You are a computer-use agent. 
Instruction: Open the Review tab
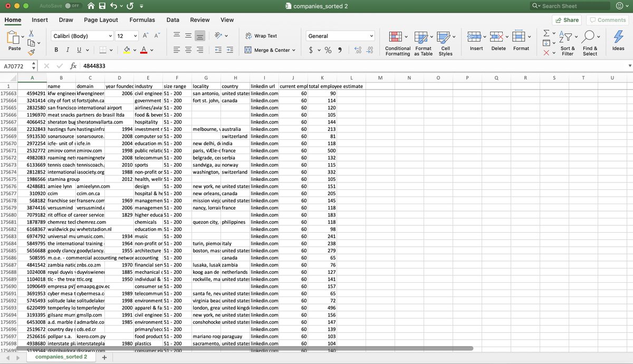[x=200, y=20]
